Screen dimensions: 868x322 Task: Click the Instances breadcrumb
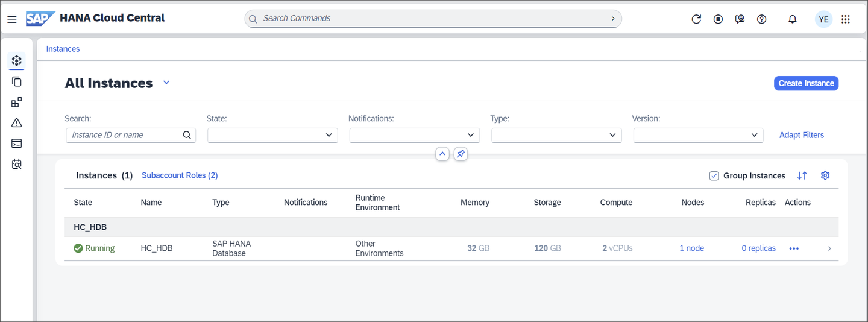[x=63, y=49]
